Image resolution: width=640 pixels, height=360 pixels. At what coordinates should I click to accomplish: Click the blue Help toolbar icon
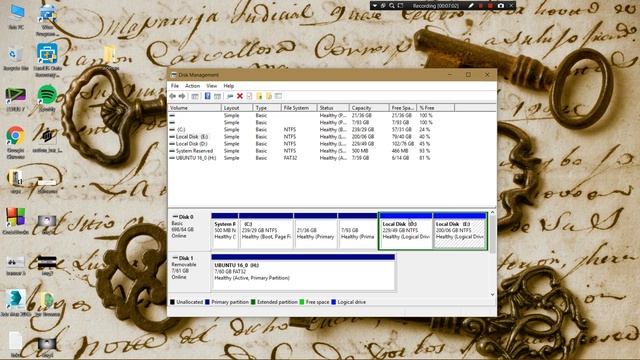[207, 96]
